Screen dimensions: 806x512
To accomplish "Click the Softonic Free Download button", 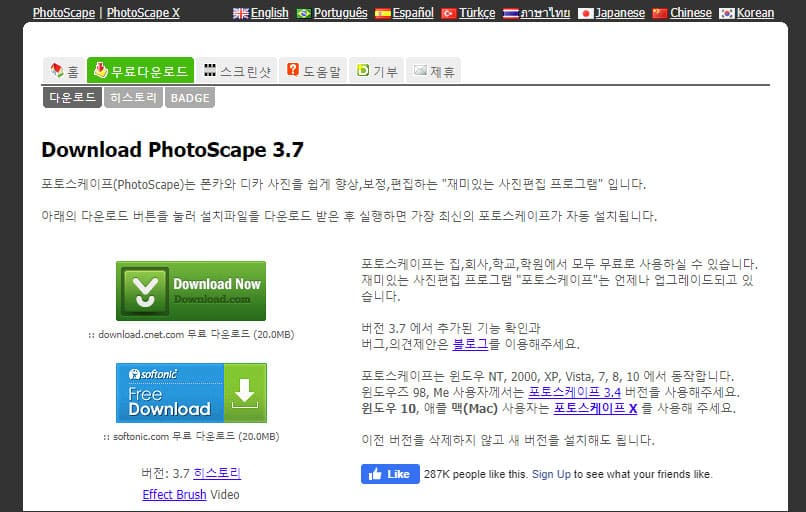I will (x=191, y=393).
